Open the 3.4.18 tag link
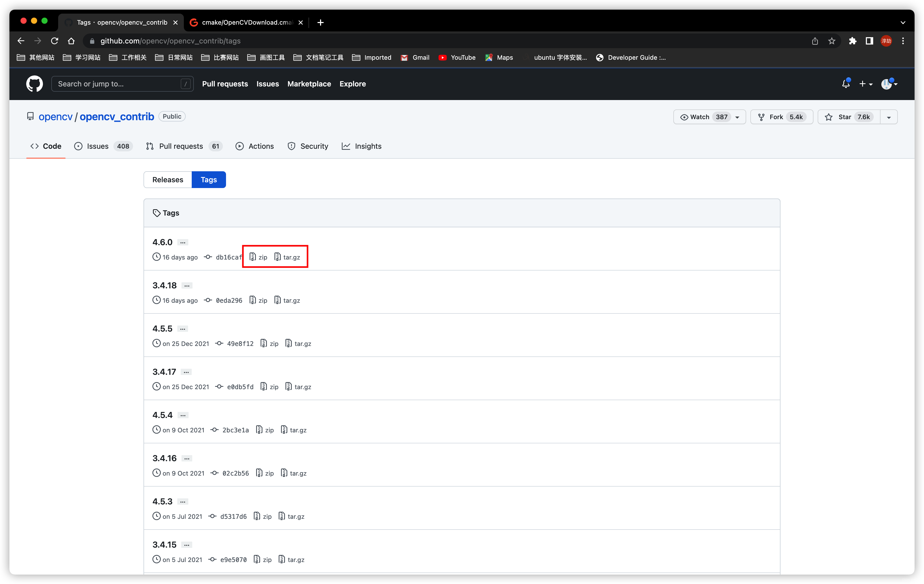The height and width of the screenshot is (584, 924). 164,285
